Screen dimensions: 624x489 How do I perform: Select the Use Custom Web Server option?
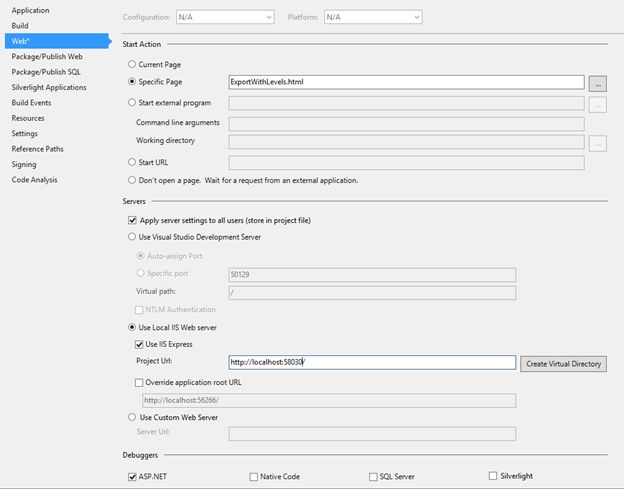tap(132, 417)
